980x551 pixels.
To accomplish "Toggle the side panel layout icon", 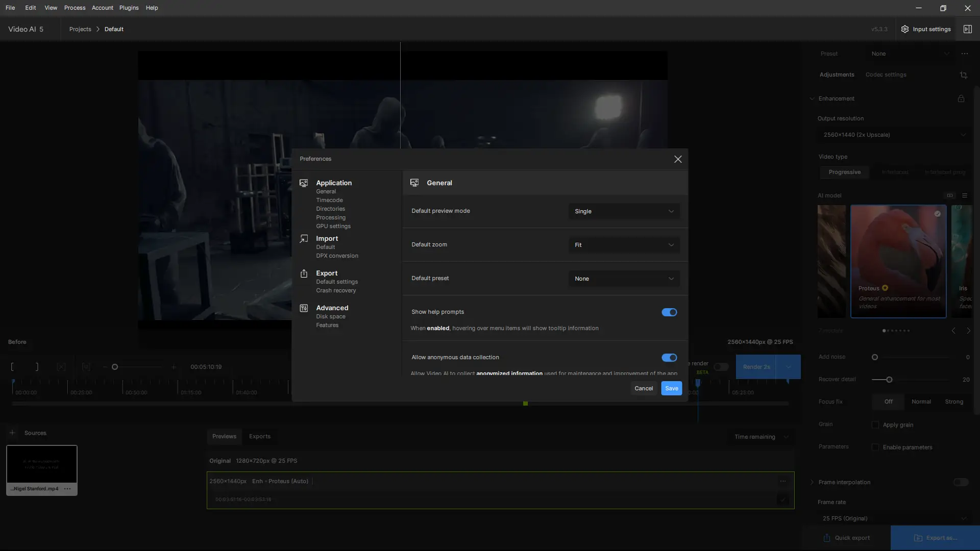I will pyautogui.click(x=967, y=29).
